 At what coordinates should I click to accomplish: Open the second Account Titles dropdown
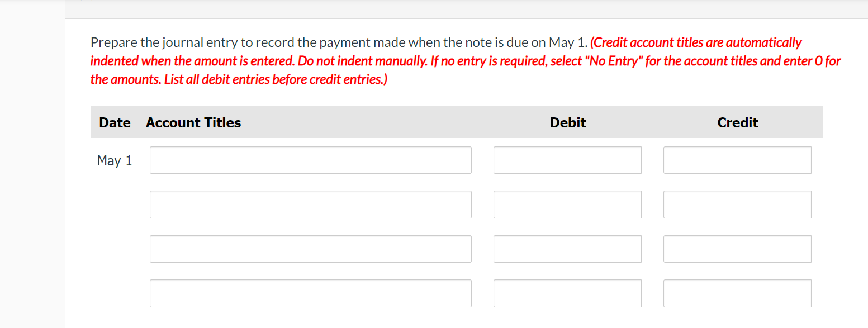pyautogui.click(x=310, y=205)
